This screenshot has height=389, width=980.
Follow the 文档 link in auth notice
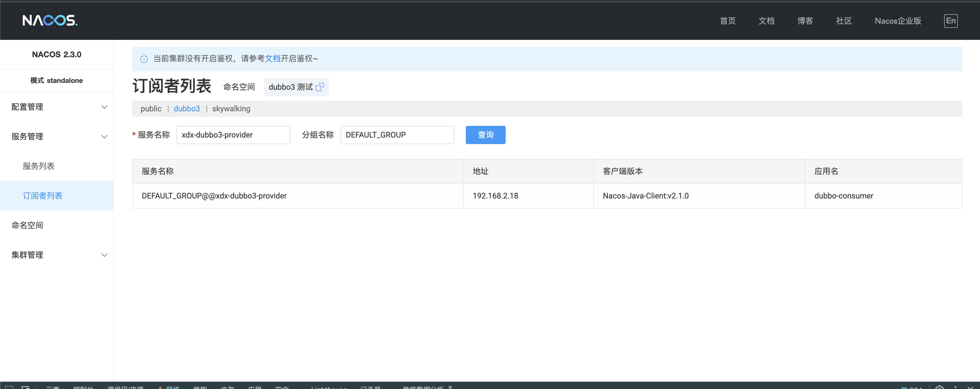pos(272,59)
